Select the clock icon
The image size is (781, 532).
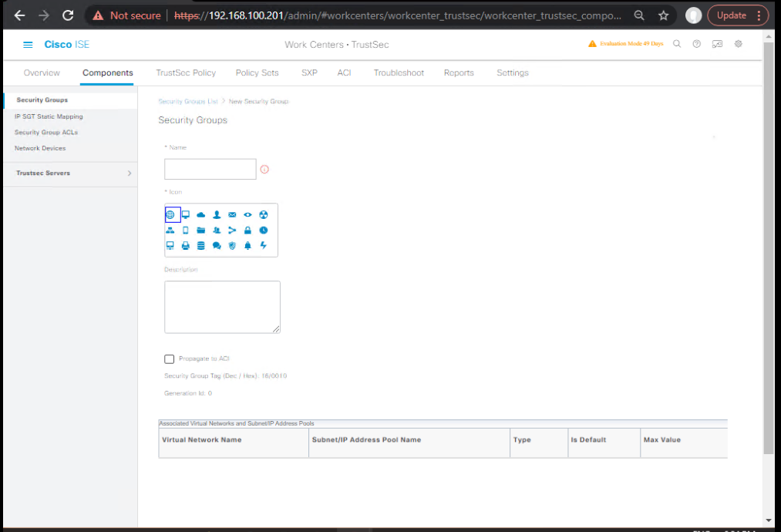coord(264,230)
